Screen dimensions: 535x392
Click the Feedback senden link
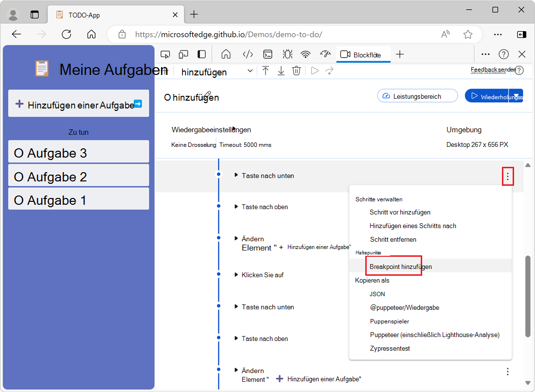(x=493, y=70)
